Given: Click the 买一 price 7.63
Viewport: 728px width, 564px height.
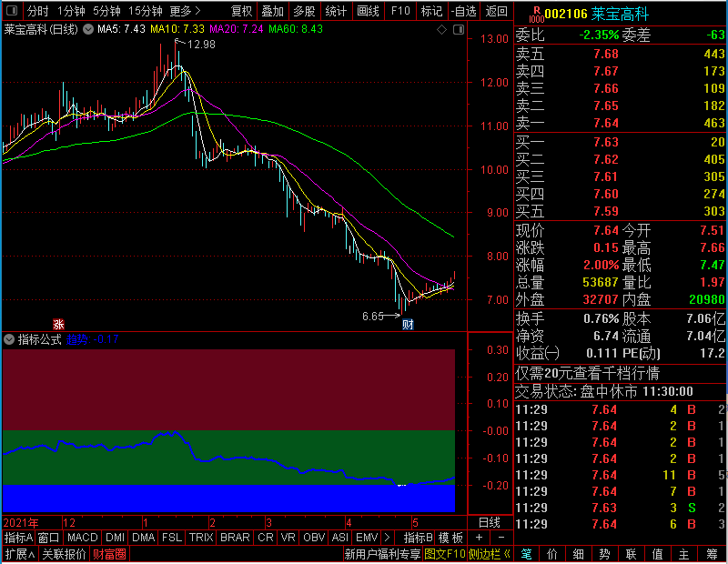Looking at the screenshot, I should point(606,142).
